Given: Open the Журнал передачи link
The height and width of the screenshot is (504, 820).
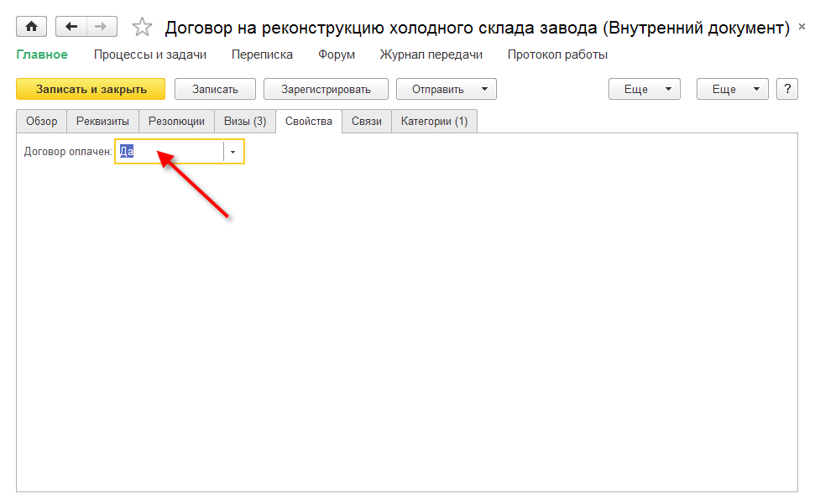Looking at the screenshot, I should coord(431,55).
